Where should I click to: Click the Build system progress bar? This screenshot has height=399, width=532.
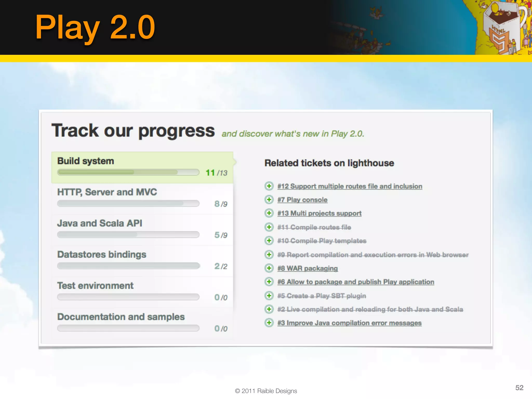[x=128, y=172]
